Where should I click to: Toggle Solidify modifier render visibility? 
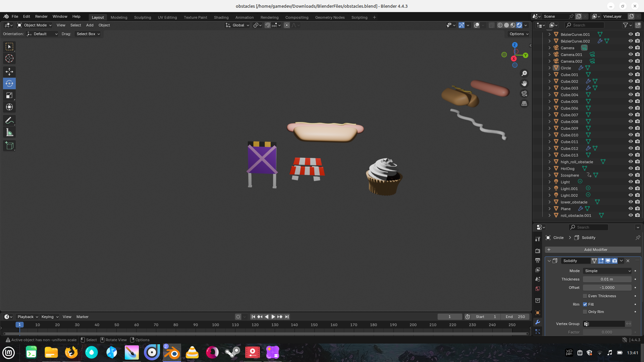click(x=614, y=261)
